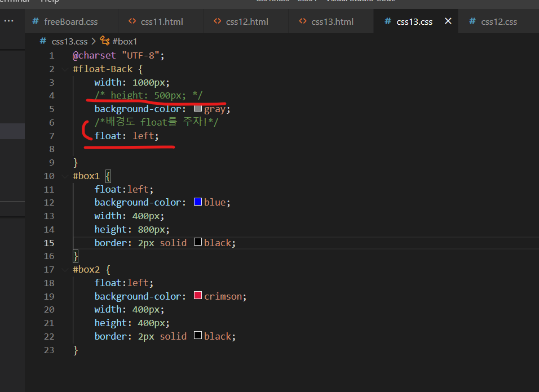Switch to the css13.html tab
The width and height of the screenshot is (539, 392).
(331, 21)
